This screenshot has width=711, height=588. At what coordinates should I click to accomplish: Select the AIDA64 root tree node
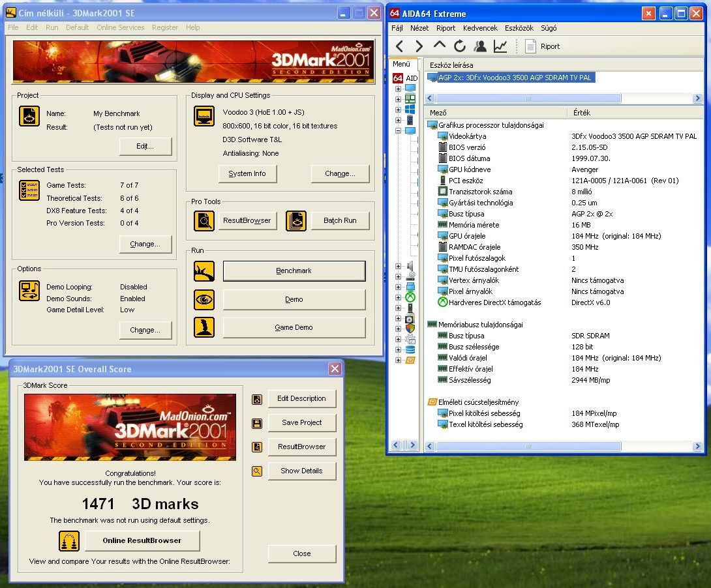click(405, 78)
